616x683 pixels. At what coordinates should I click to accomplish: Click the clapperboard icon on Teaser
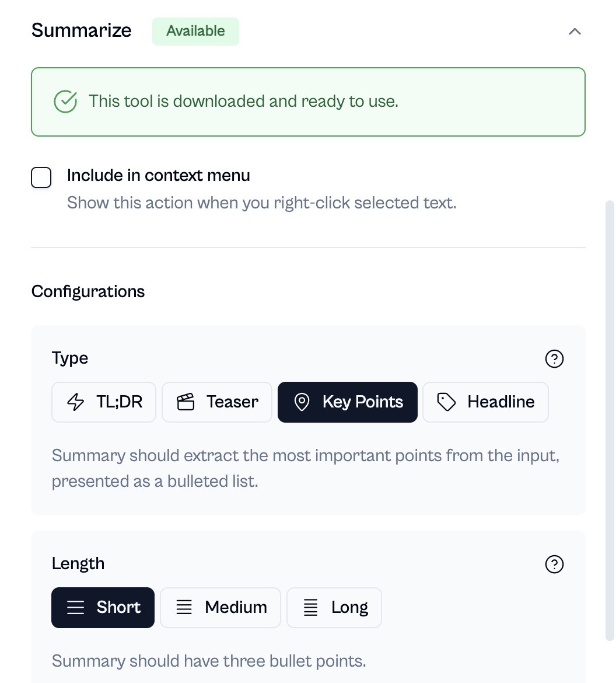[185, 402]
